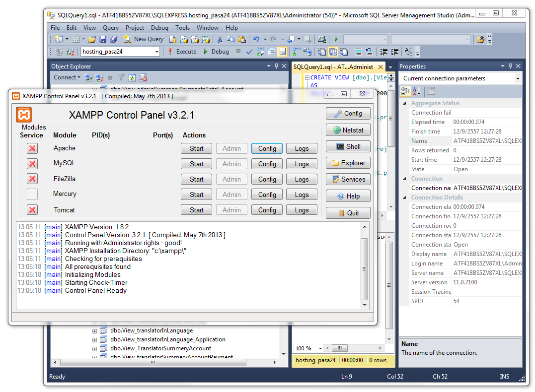Start debugging with the green Debug arrow icon
Viewport: 535px width, 392px height.
pyautogui.click(x=206, y=52)
